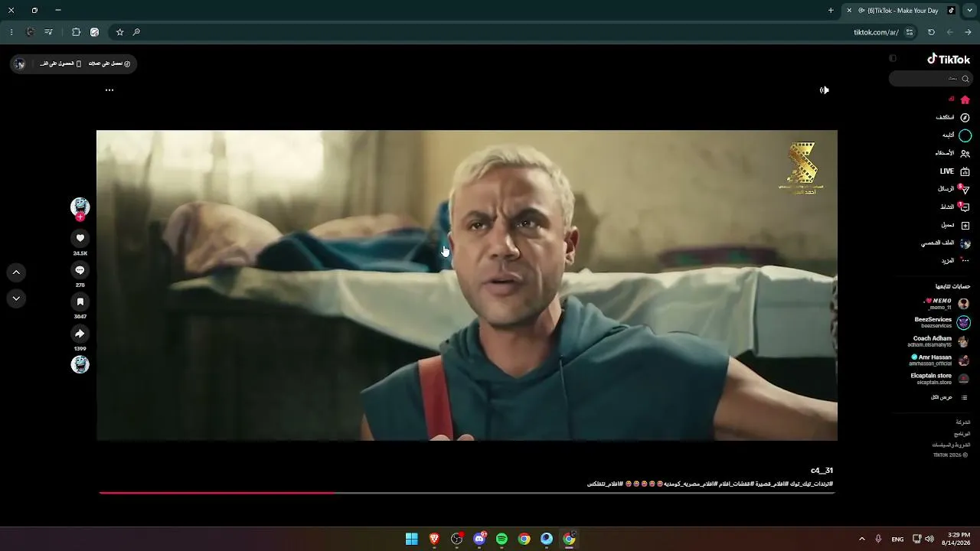Image resolution: width=980 pixels, height=551 pixels.
Task: Open the More dots item in sidebar
Action: pyautogui.click(x=965, y=261)
